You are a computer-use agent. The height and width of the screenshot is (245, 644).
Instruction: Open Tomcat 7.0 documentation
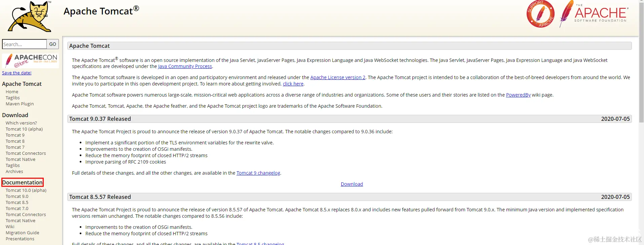[17, 208]
